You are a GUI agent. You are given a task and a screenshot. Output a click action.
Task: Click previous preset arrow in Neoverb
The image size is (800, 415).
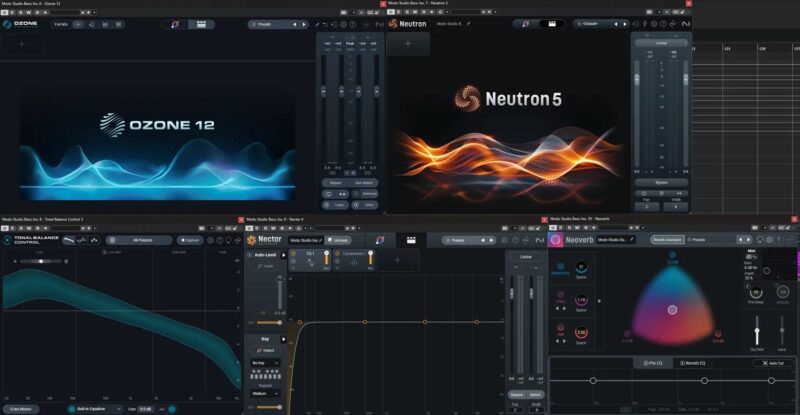pos(740,239)
